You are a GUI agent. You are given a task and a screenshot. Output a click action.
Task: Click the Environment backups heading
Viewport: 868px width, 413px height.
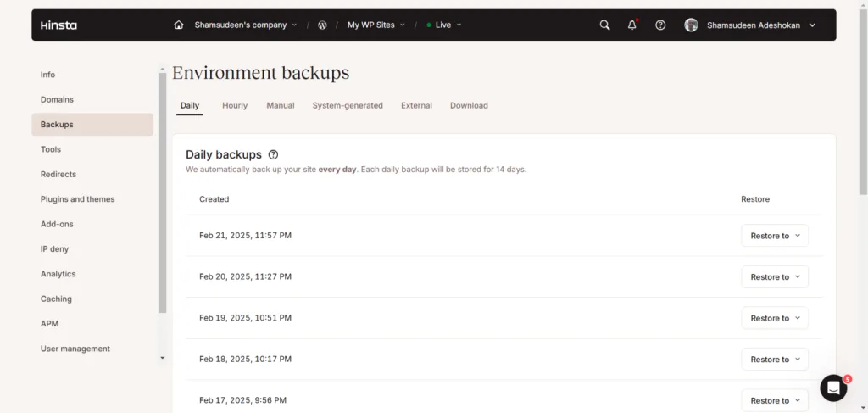261,73
